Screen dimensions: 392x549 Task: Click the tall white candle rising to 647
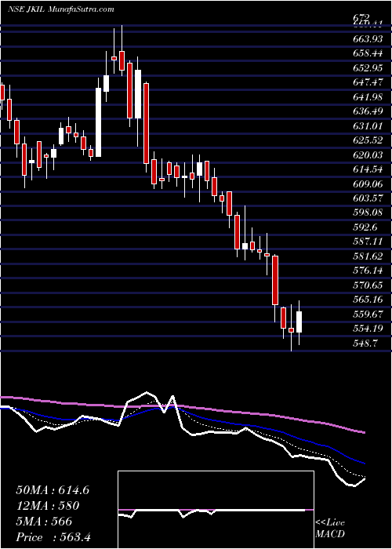pos(98,122)
